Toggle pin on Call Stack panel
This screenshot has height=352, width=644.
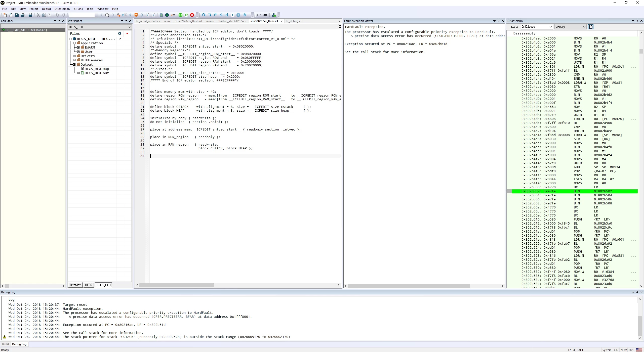[59, 21]
